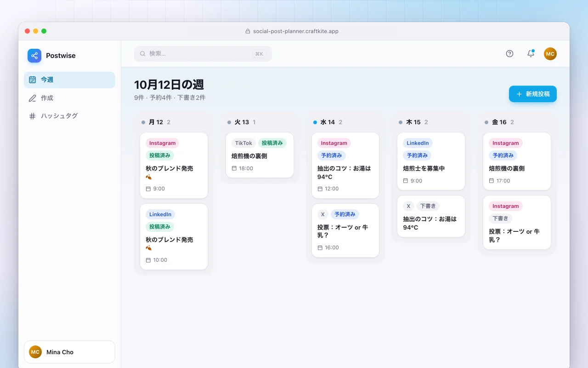Click the calendar icon beside 18:00

click(234, 168)
